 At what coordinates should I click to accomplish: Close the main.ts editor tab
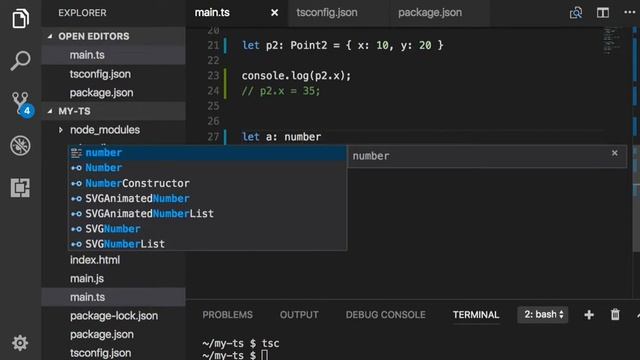click(x=275, y=13)
